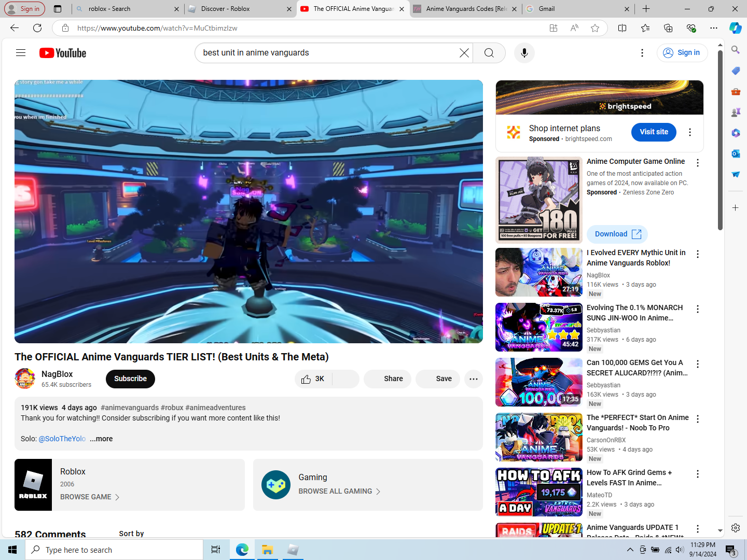Open more actions ellipsis below the video
Viewport: 747px width, 560px height.
(x=474, y=379)
